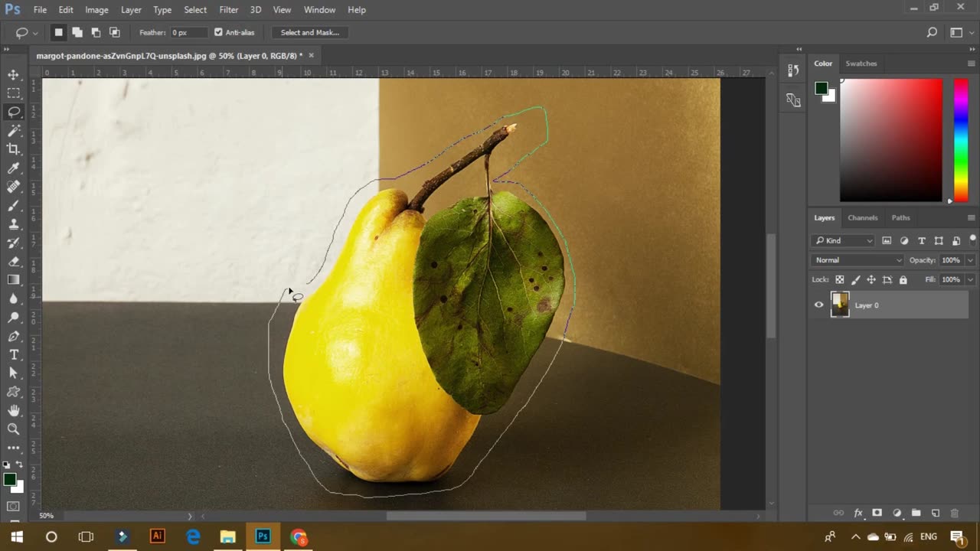Select the Brush tool

click(14, 205)
